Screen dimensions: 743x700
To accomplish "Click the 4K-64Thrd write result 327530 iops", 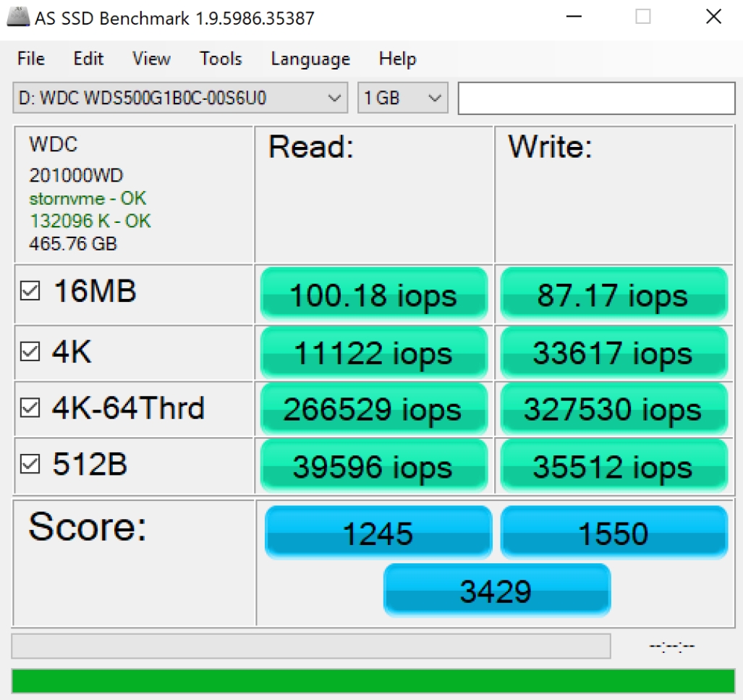I will (613, 409).
